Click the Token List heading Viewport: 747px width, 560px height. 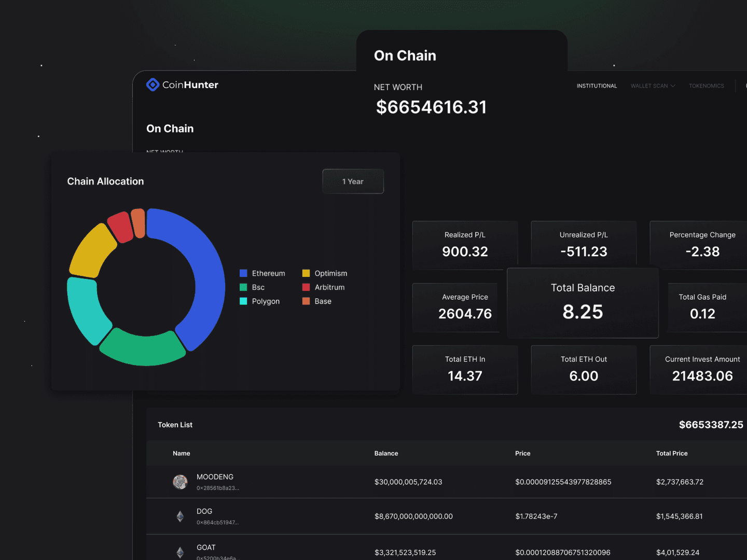point(175,425)
